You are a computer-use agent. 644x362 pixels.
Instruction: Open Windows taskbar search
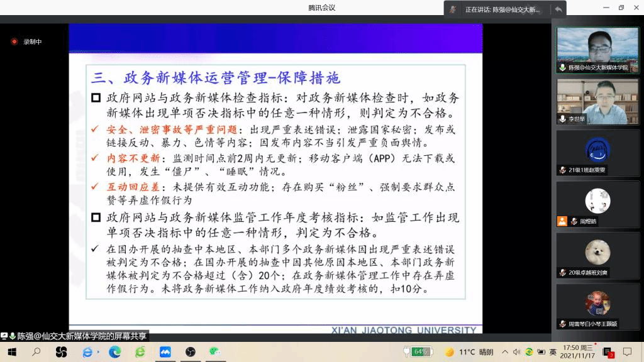[36, 352]
